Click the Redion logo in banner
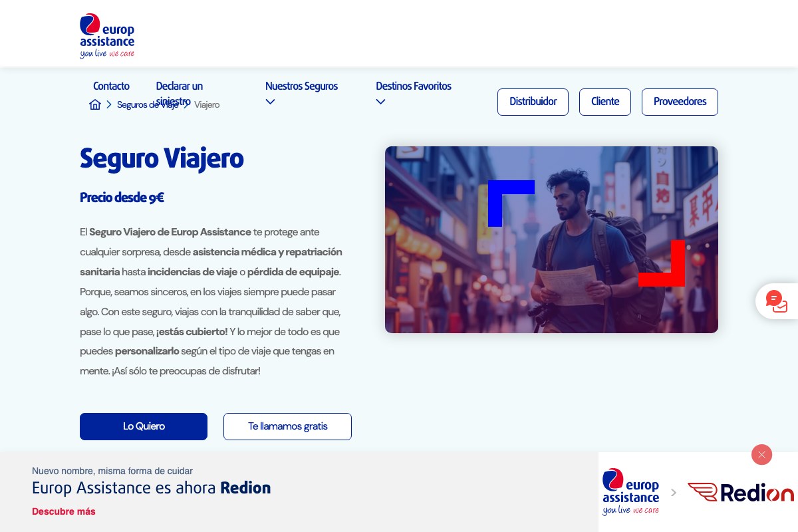 point(740,492)
